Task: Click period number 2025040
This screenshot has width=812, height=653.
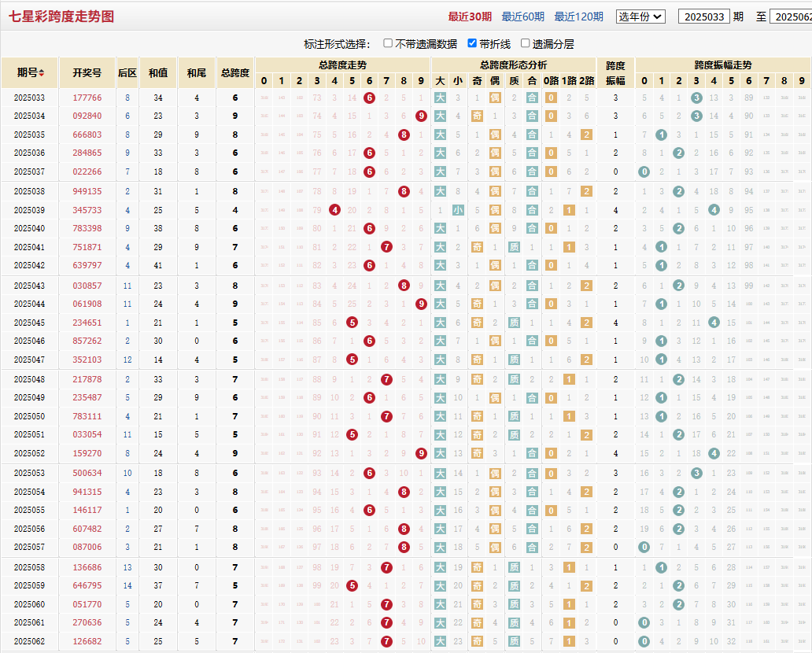Action: [30, 228]
